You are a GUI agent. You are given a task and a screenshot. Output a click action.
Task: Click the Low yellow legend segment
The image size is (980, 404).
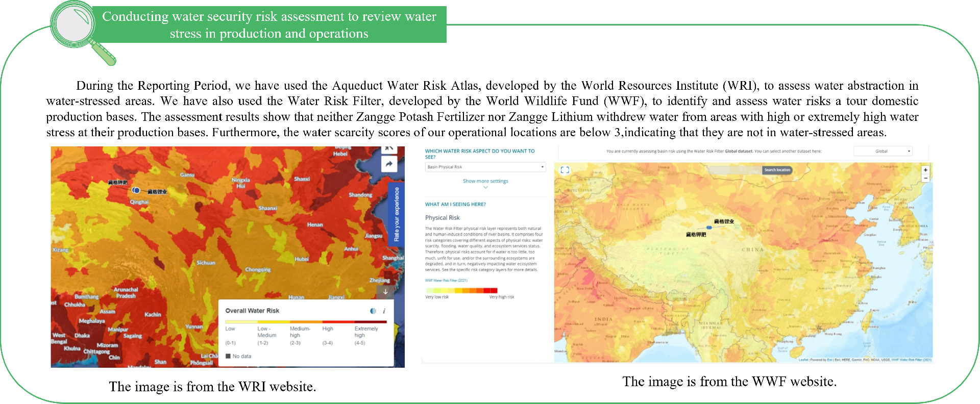click(241, 322)
